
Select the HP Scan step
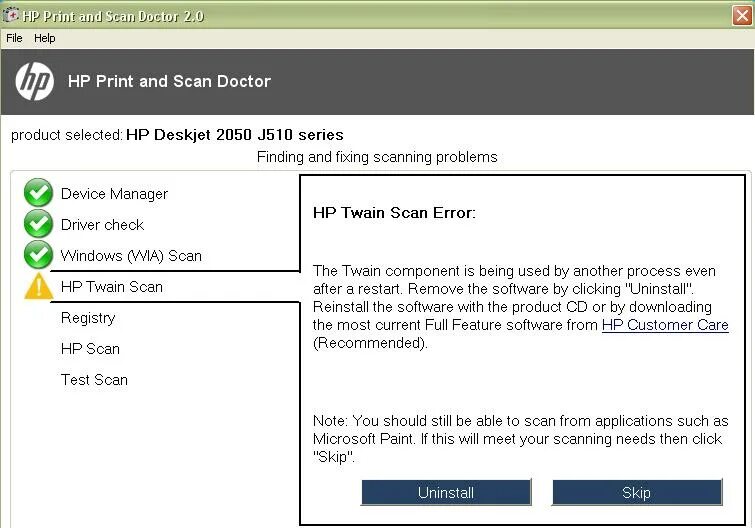point(90,349)
